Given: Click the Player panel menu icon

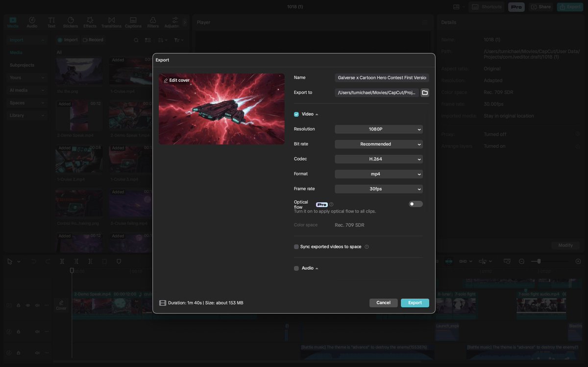Looking at the screenshot, I should [424, 23].
